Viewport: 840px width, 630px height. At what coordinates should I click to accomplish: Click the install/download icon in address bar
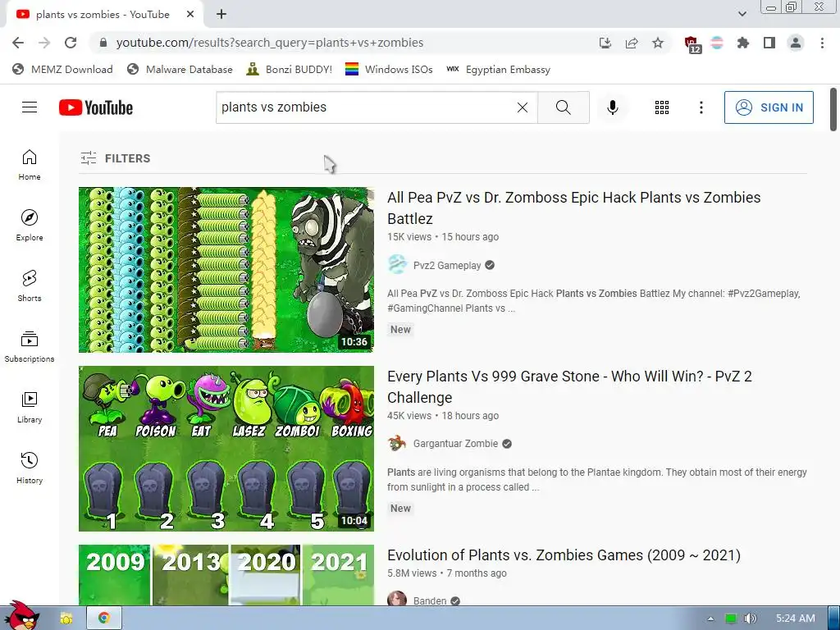(x=605, y=43)
